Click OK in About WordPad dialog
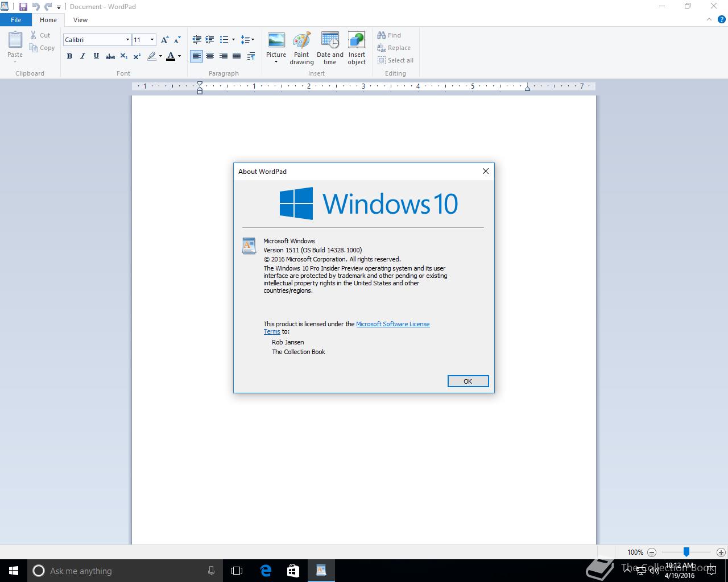This screenshot has height=582, width=728. pyautogui.click(x=468, y=381)
